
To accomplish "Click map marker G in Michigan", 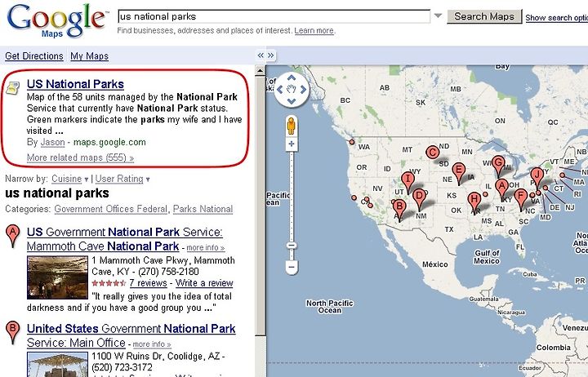I will pyautogui.click(x=498, y=163).
